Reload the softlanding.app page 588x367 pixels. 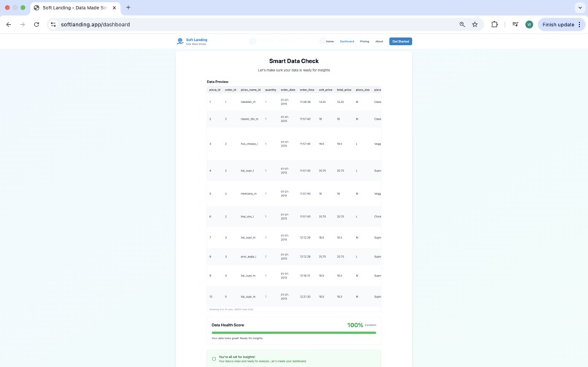[x=36, y=24]
